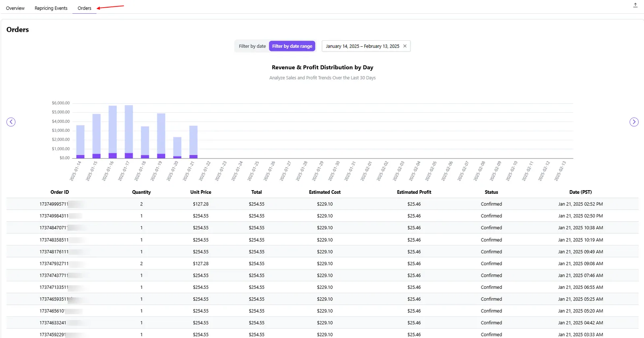Screen dimensions: 644x338
Task: Click the Estimated Profit column header
Action: tap(414, 192)
